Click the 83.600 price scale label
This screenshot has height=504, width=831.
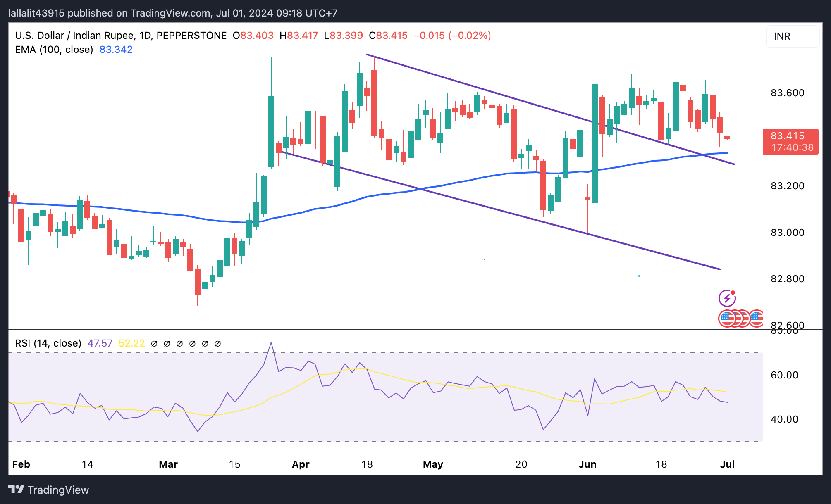coord(787,93)
